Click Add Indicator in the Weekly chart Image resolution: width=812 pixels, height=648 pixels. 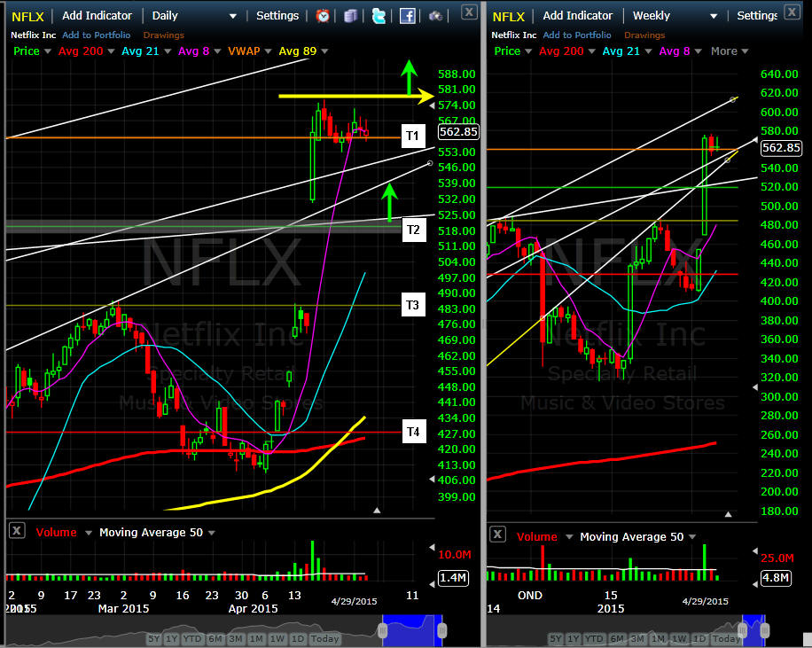tap(577, 16)
